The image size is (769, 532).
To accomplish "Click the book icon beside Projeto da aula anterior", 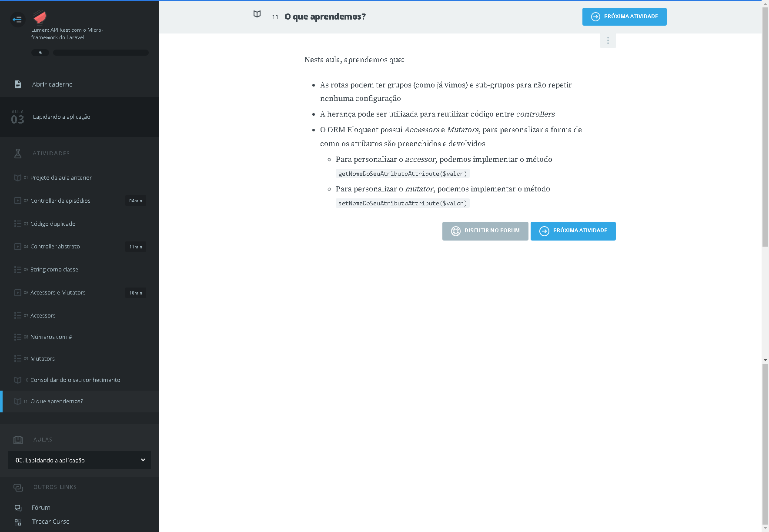I will (18, 177).
